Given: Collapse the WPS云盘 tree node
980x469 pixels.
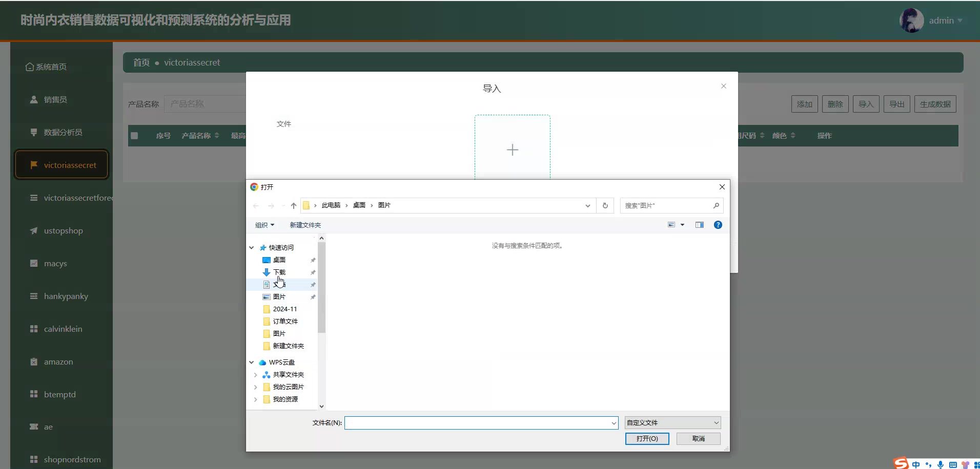Looking at the screenshot, I should click(252, 362).
